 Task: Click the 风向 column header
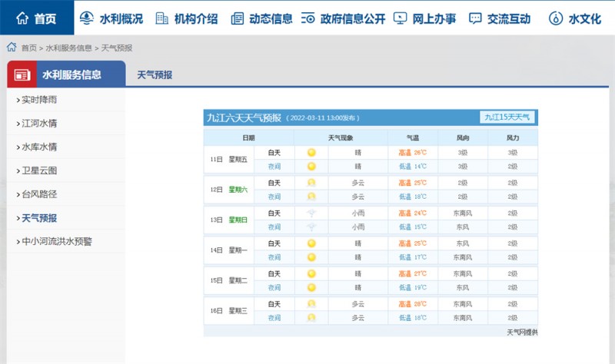pos(463,137)
